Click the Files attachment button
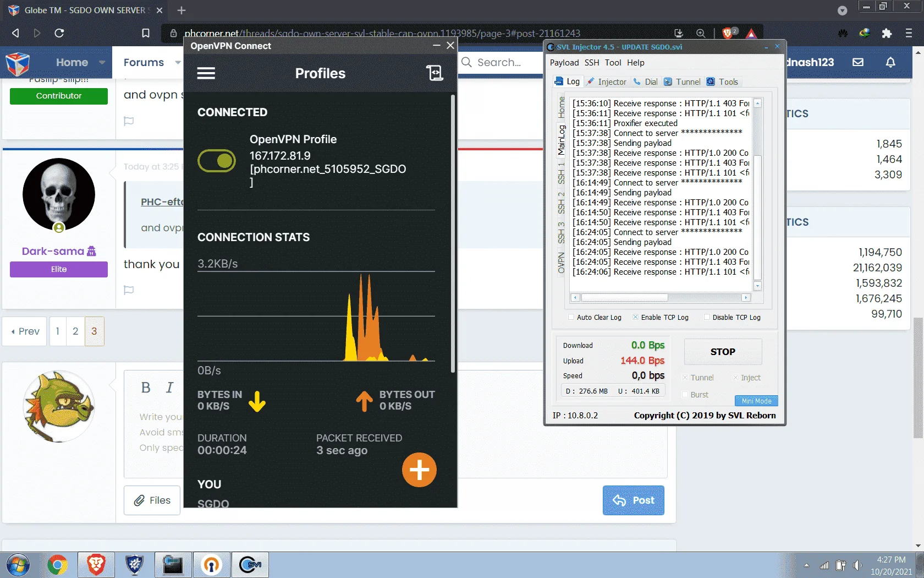 pos(152,500)
